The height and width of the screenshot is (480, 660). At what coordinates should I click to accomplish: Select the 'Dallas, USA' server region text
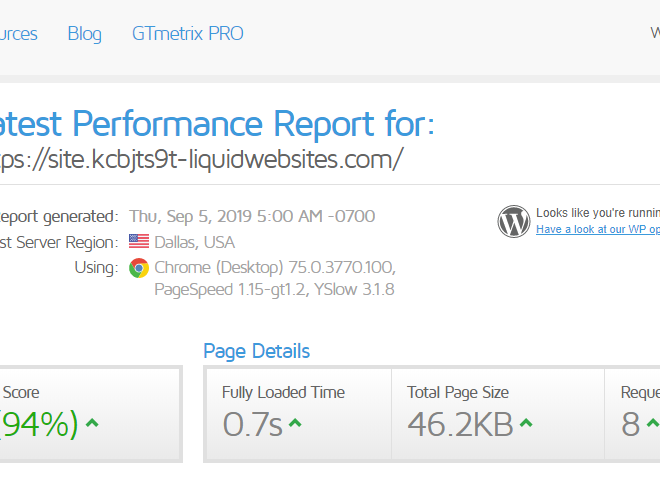pyautogui.click(x=194, y=243)
